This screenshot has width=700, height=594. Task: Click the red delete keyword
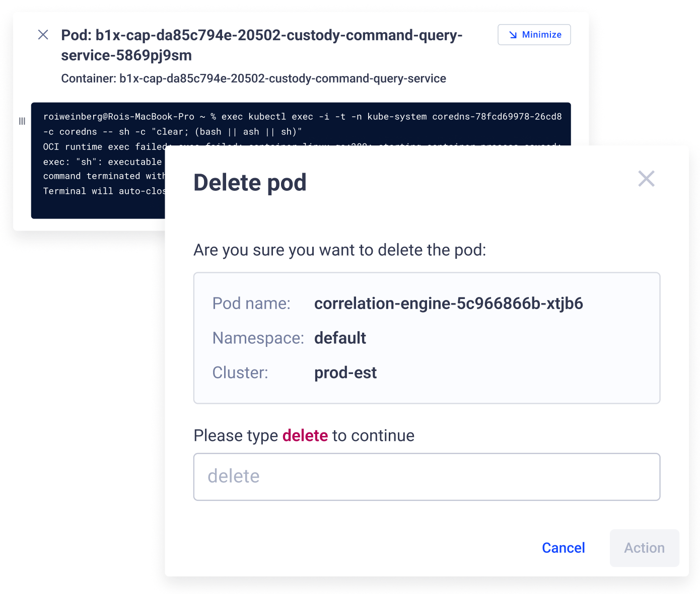[x=305, y=435]
